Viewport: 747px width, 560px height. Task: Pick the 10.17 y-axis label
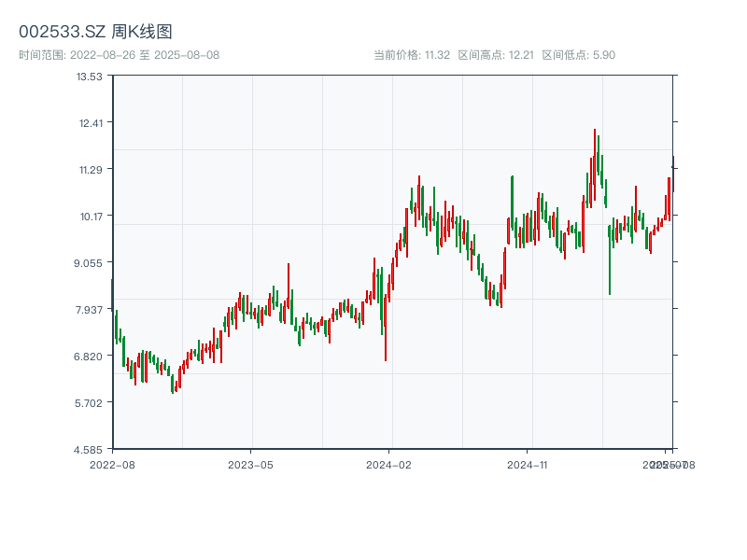90,217
